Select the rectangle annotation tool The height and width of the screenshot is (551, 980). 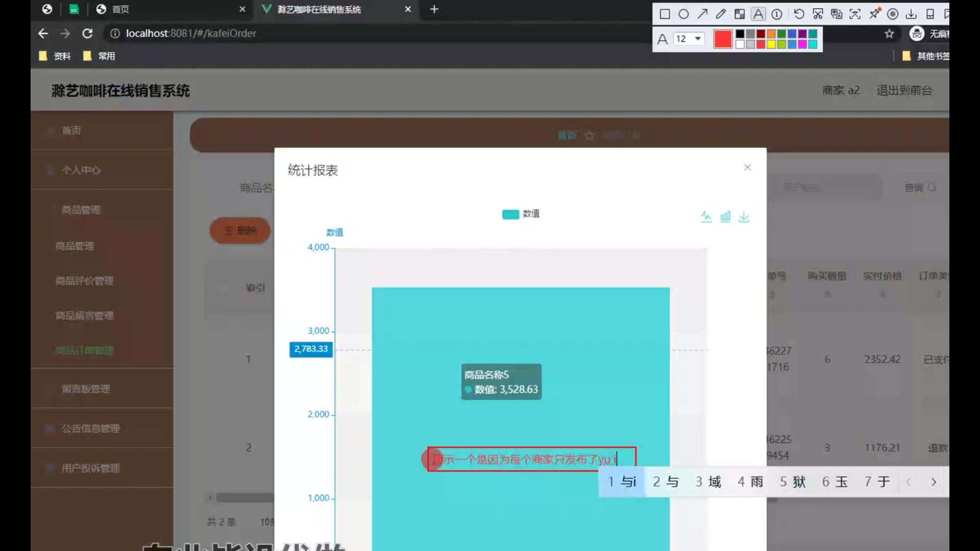[x=665, y=14]
